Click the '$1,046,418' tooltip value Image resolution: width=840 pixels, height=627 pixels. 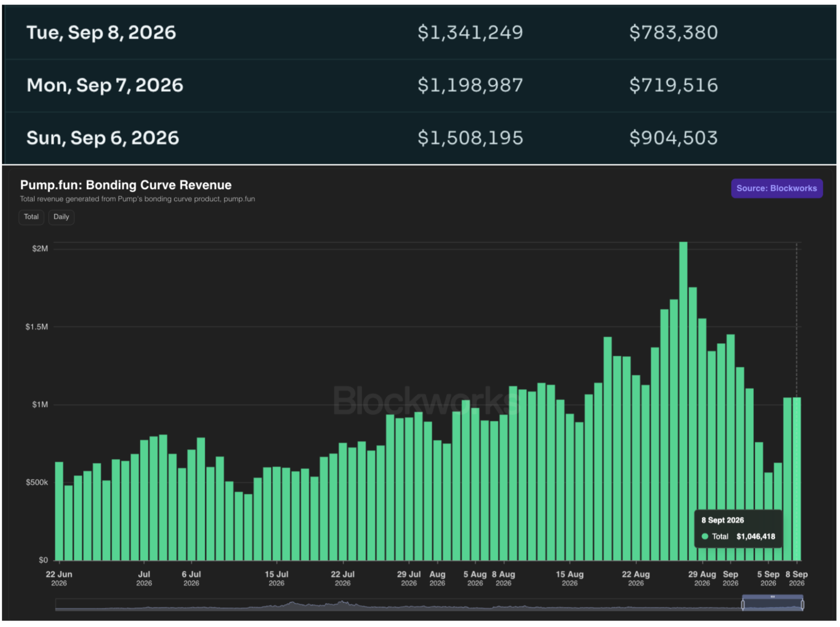756,536
